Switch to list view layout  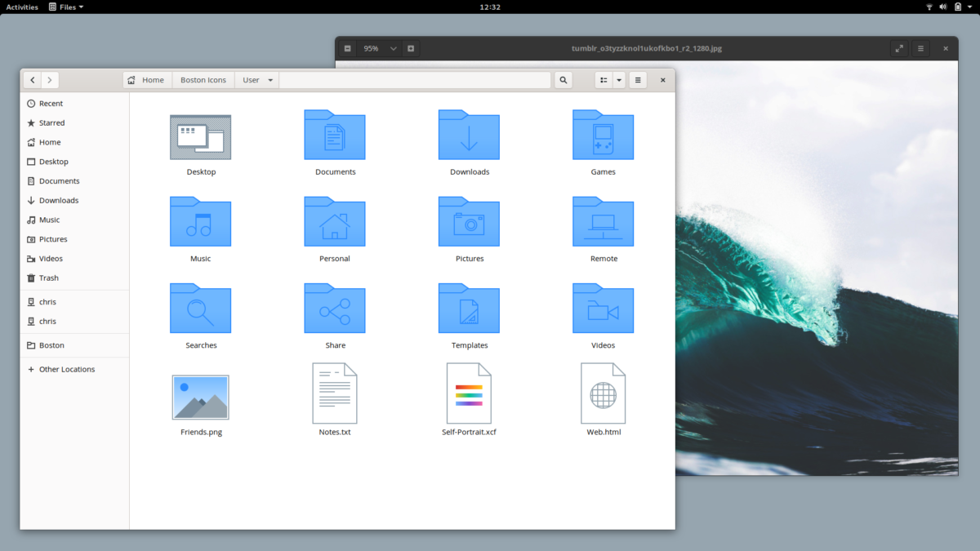coord(603,79)
